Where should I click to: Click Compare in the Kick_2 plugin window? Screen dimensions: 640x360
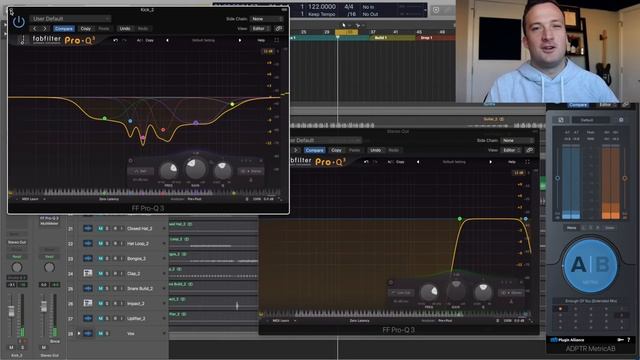(64, 29)
